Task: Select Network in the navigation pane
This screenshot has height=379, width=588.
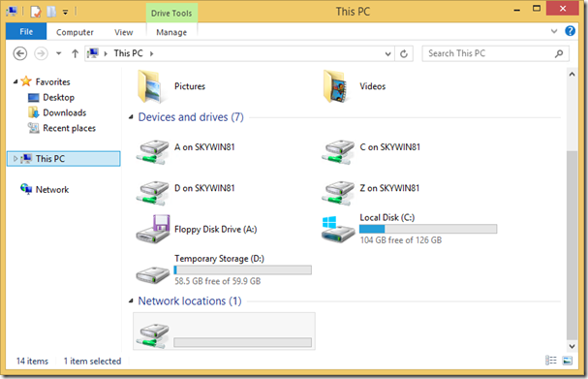Action: coord(45,190)
